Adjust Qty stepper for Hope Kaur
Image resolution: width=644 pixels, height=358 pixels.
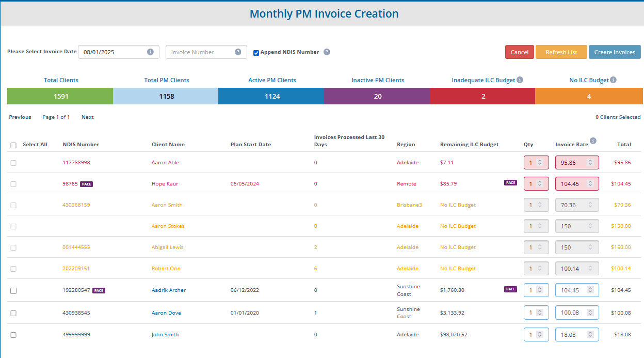pos(540,184)
